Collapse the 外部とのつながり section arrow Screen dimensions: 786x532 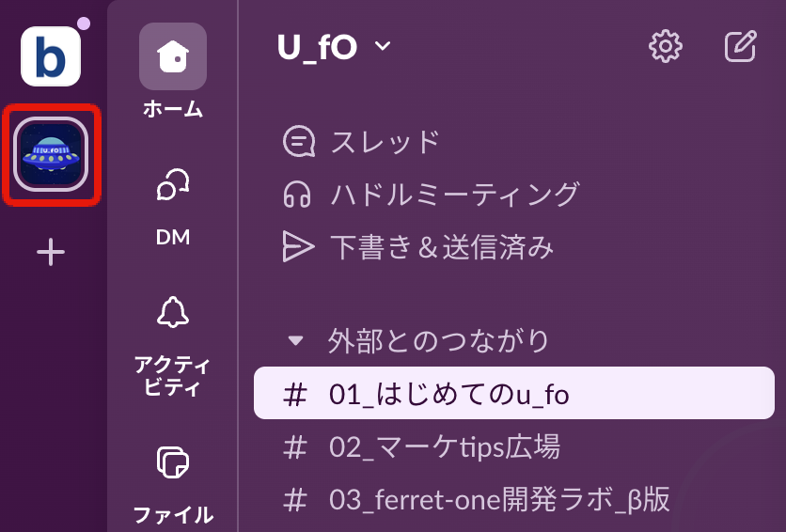pyautogui.click(x=296, y=340)
